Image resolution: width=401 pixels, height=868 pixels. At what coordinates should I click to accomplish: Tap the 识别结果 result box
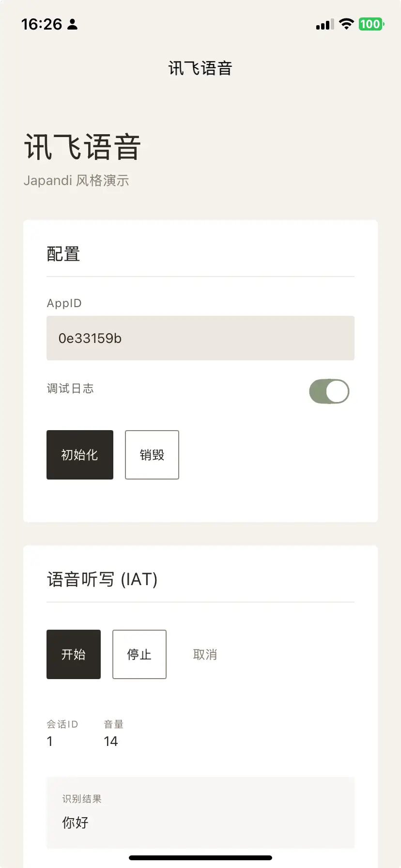[200, 812]
